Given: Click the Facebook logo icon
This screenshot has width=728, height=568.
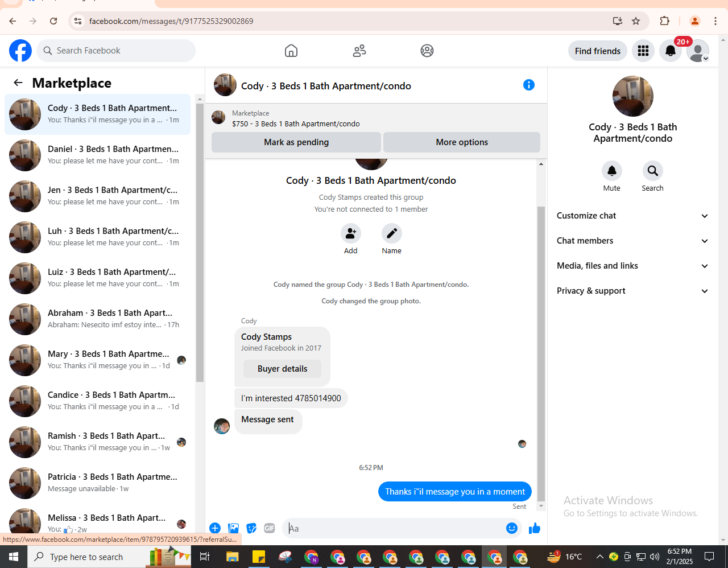Looking at the screenshot, I should pyautogui.click(x=20, y=51).
